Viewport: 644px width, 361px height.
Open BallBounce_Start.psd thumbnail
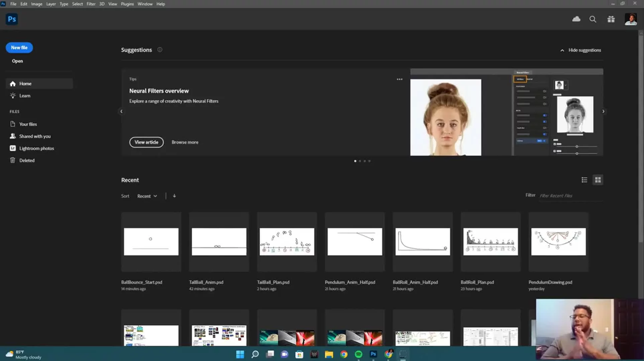[x=151, y=242]
